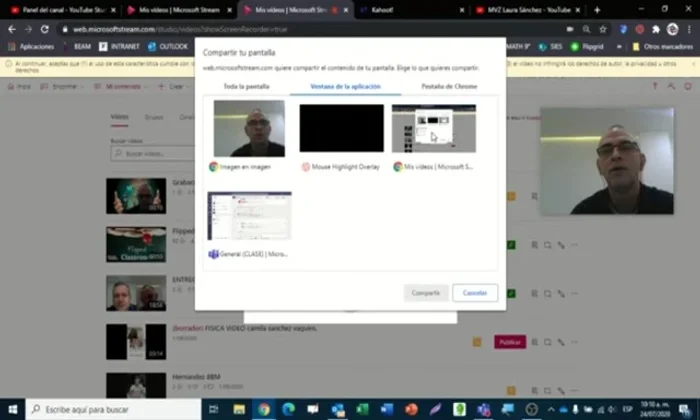
Task: Open more options dots in the Publicar row
Action: 574,342
